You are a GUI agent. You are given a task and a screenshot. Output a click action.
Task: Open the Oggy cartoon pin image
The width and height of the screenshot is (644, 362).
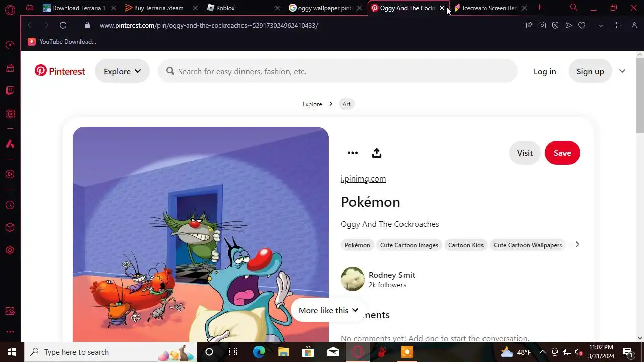(x=201, y=234)
